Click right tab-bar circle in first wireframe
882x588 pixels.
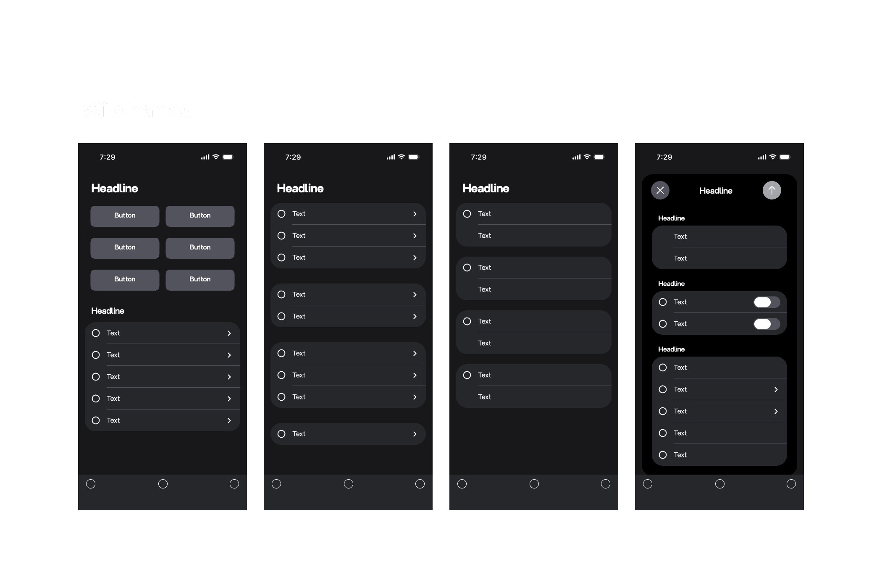point(234,484)
